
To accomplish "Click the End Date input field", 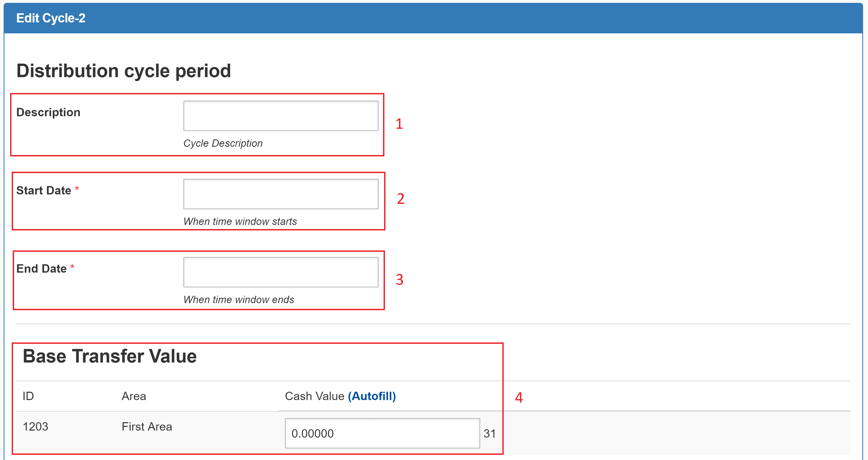I will pos(281,272).
